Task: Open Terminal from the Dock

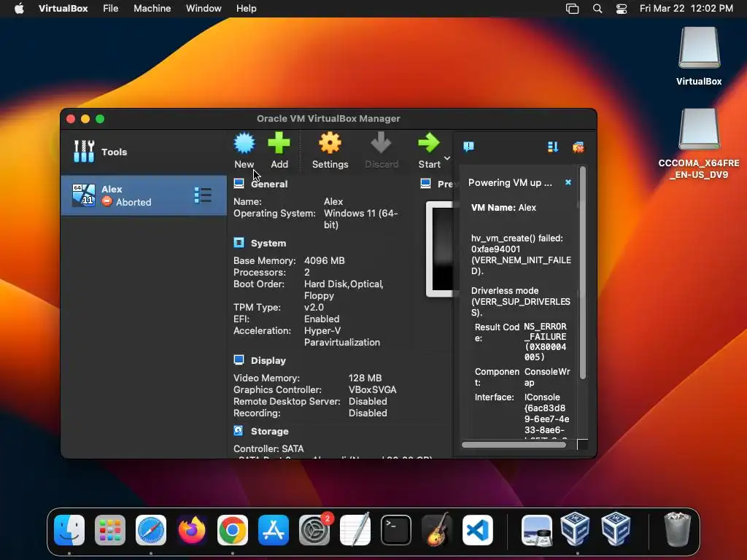Action: pyautogui.click(x=396, y=529)
